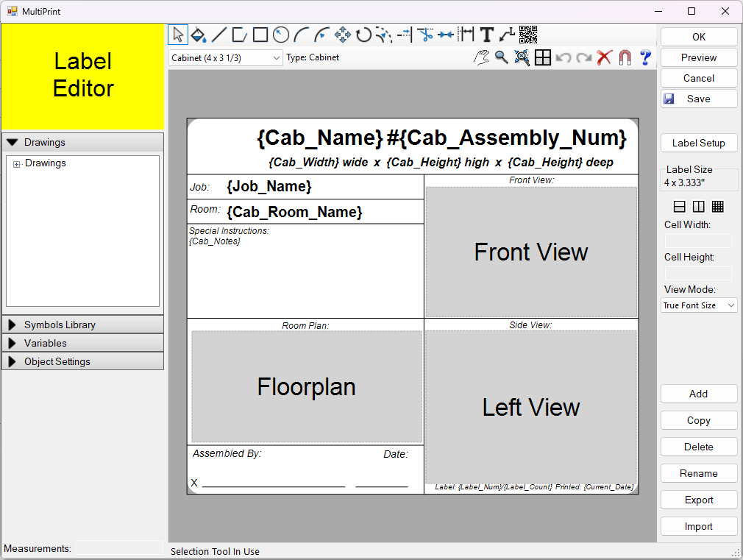The image size is (743, 560).
Task: Click the Front View placeholder on label
Action: pos(531,252)
